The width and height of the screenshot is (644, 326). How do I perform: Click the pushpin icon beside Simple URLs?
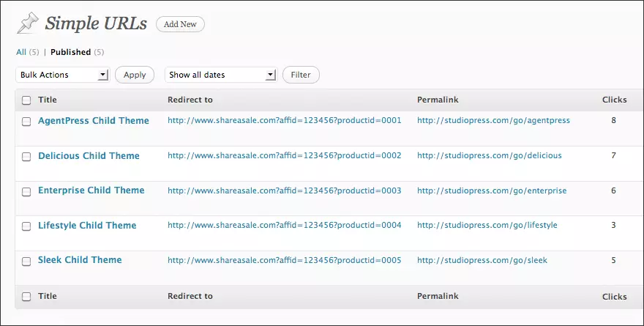28,23
